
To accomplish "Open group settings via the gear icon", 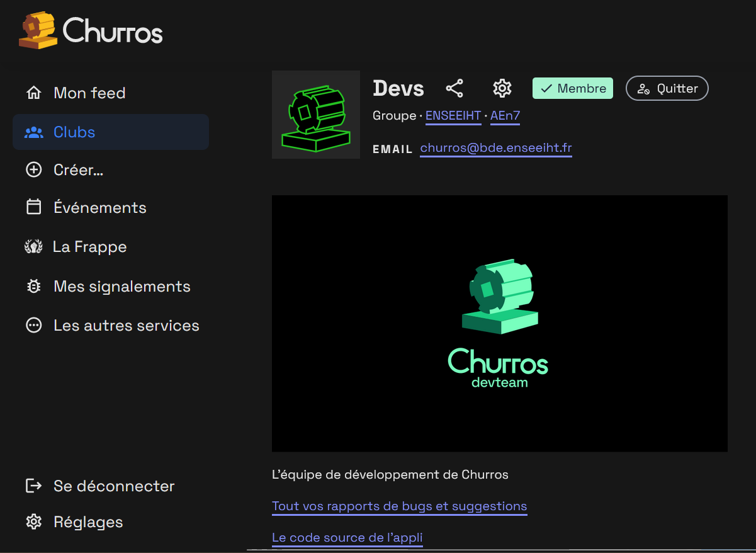I will [x=502, y=88].
